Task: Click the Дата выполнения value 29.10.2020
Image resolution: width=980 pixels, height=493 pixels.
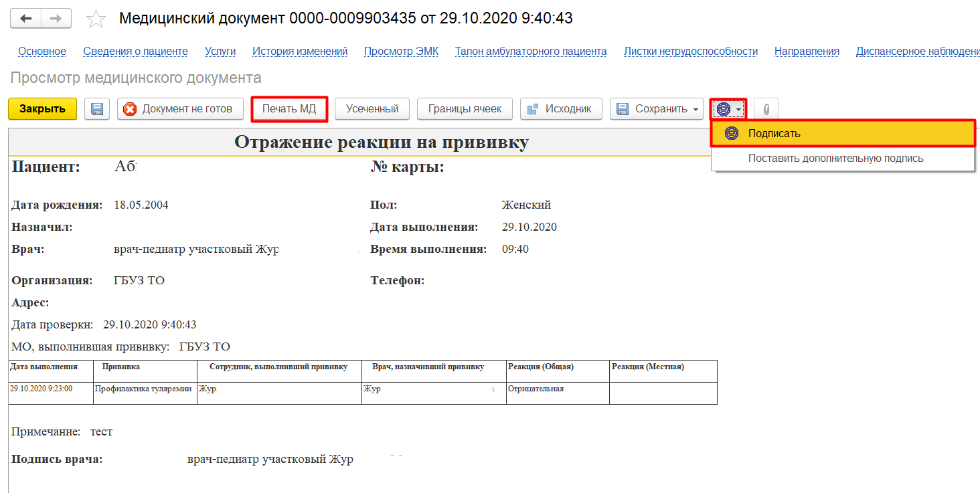Action: tap(529, 227)
